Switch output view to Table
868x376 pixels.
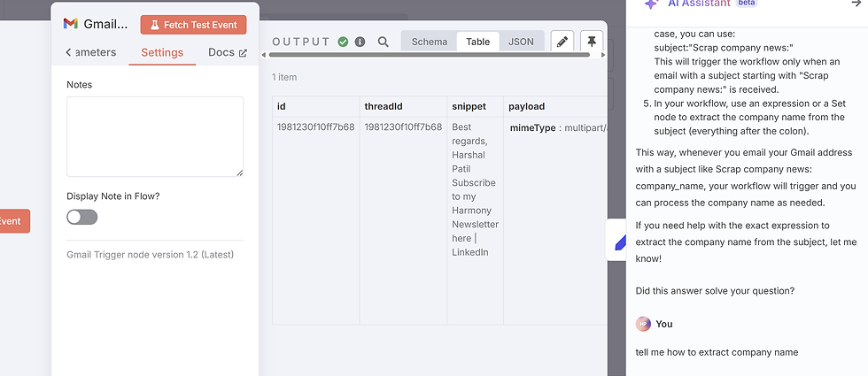477,42
